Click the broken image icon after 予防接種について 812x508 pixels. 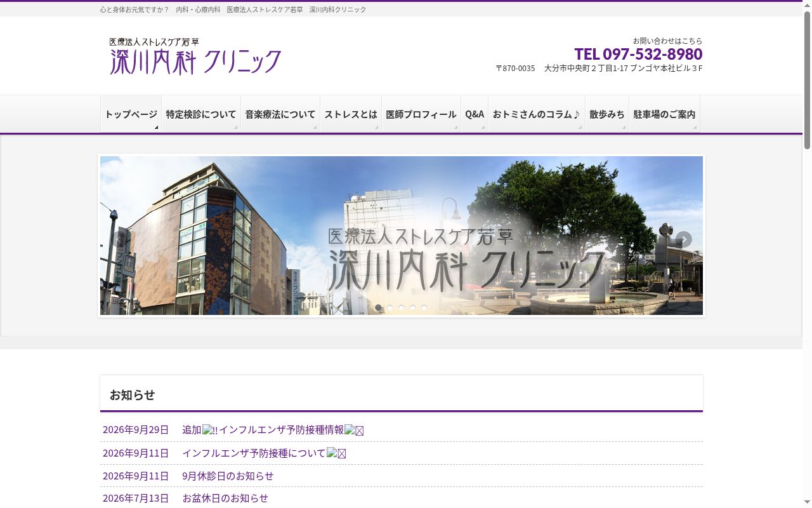(x=336, y=453)
